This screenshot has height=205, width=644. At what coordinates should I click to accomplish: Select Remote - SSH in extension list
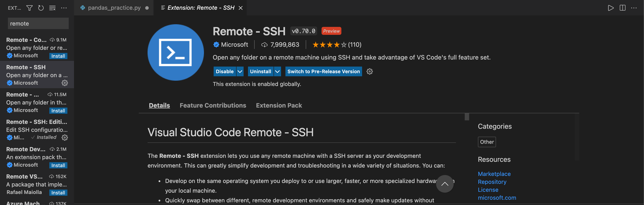point(37,75)
